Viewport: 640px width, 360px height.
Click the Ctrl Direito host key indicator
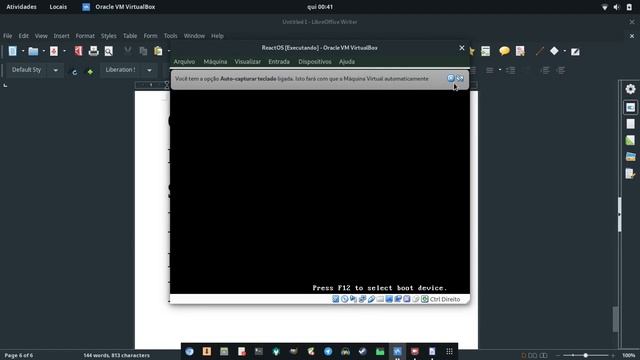tap(444, 299)
